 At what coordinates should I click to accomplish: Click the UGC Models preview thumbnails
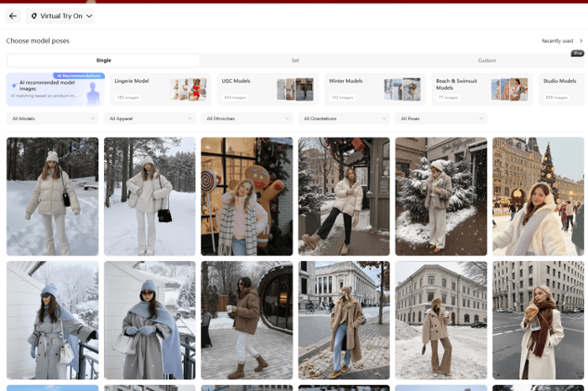point(295,89)
